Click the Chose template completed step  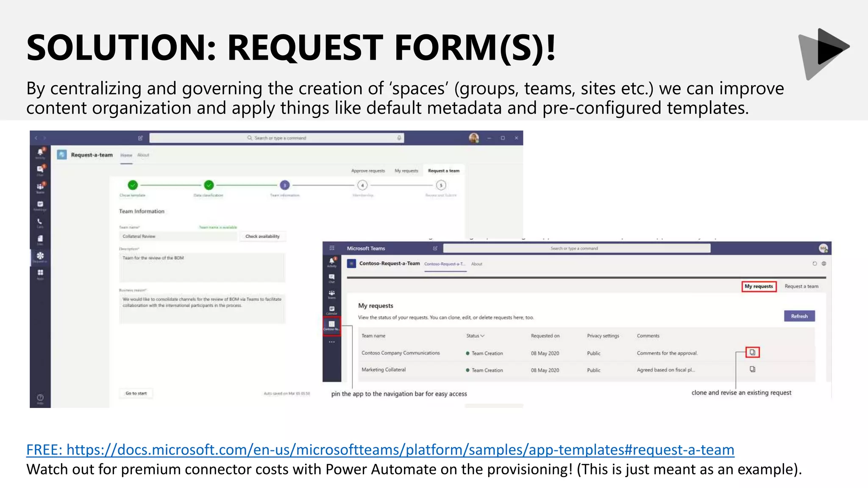click(x=133, y=185)
